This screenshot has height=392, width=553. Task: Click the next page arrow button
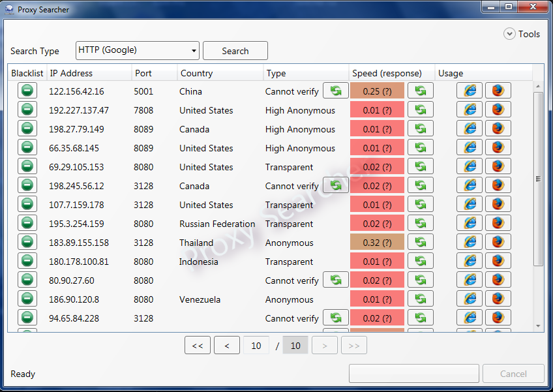325,345
